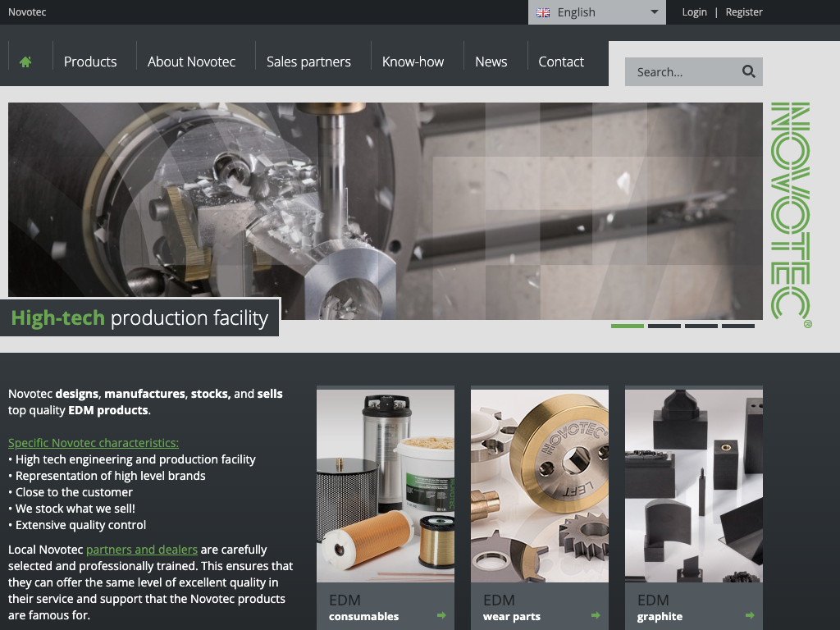The width and height of the screenshot is (840, 630).
Task: Click the green home icon
Action: coord(25,62)
